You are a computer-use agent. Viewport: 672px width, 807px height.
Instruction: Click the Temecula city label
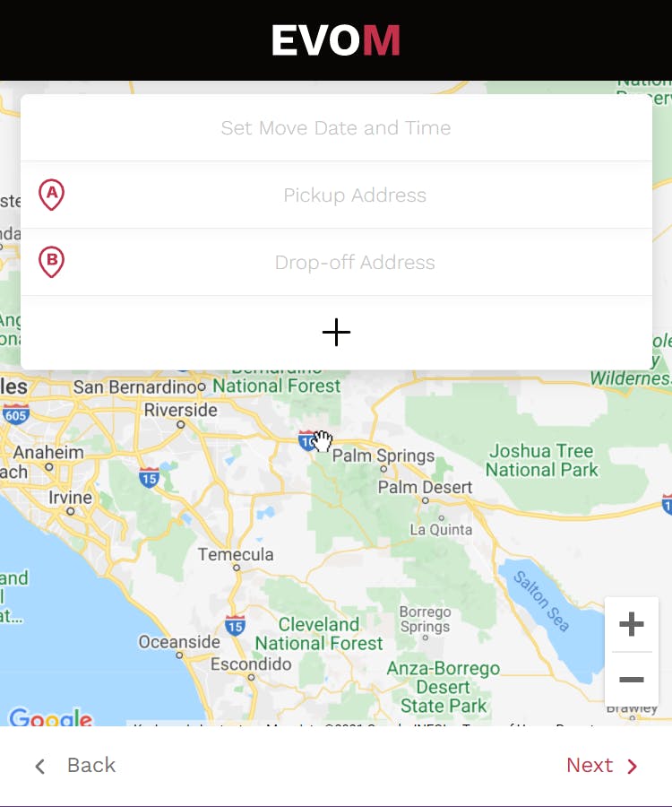coord(236,554)
